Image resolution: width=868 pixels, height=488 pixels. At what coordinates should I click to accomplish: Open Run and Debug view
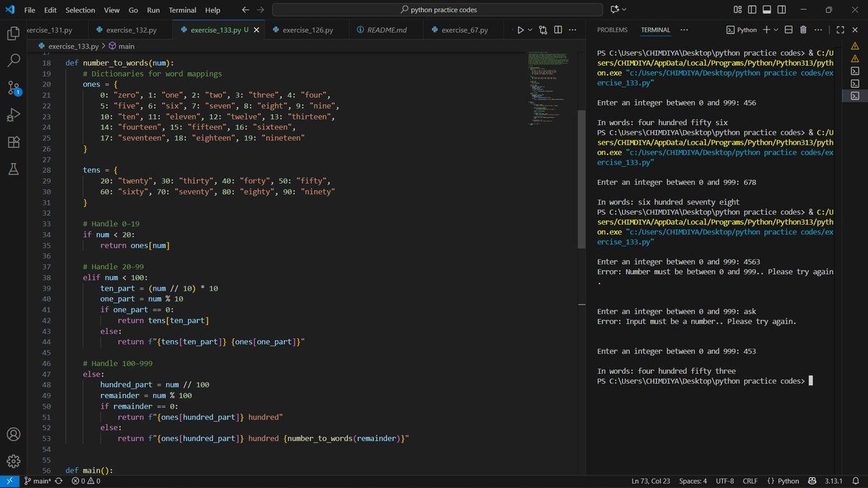(x=13, y=115)
